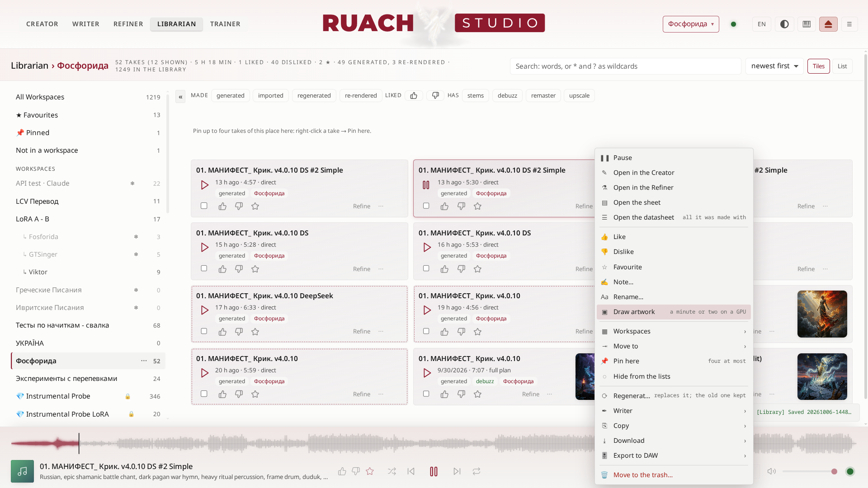
Task: Select checkbox of 4:57 DS #2 Simple take
Action: point(204,206)
